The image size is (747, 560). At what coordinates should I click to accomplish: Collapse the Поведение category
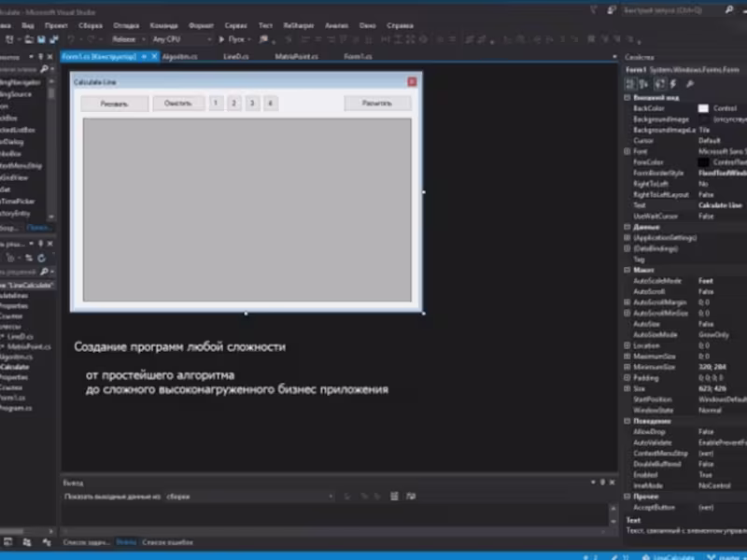pyautogui.click(x=627, y=421)
